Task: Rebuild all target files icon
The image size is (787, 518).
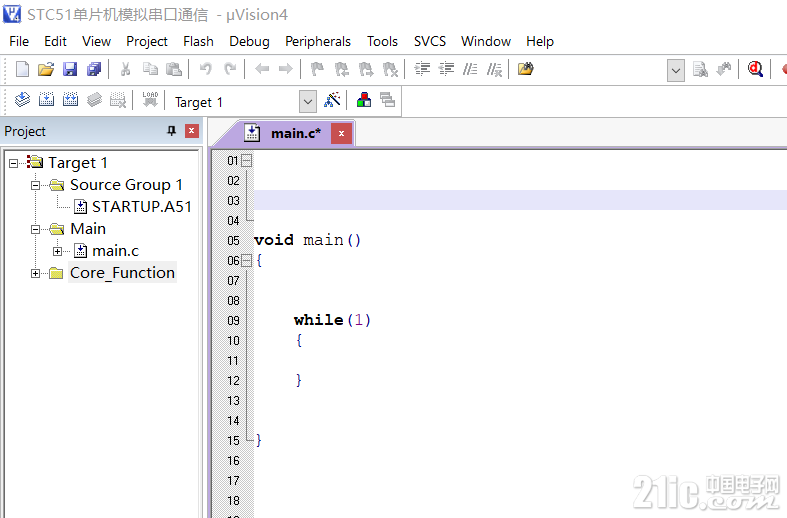Action: (x=70, y=100)
